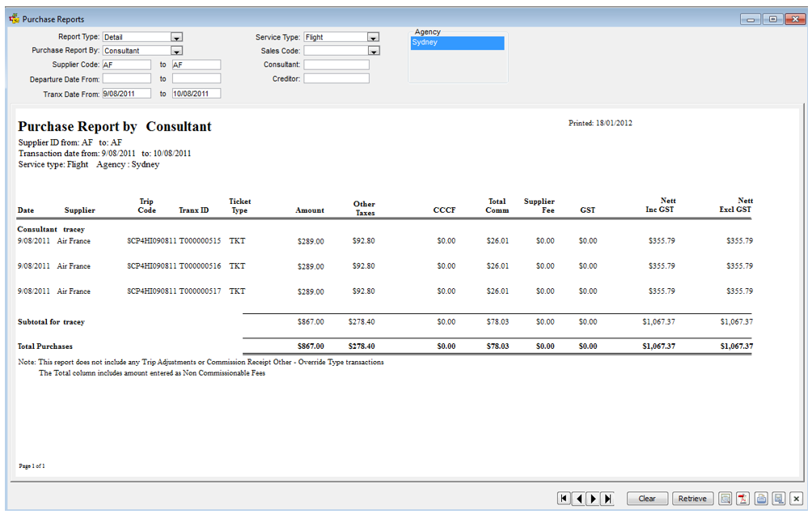This screenshot has width=812, height=514.
Task: Click the Supplier Code field
Action: (x=126, y=64)
